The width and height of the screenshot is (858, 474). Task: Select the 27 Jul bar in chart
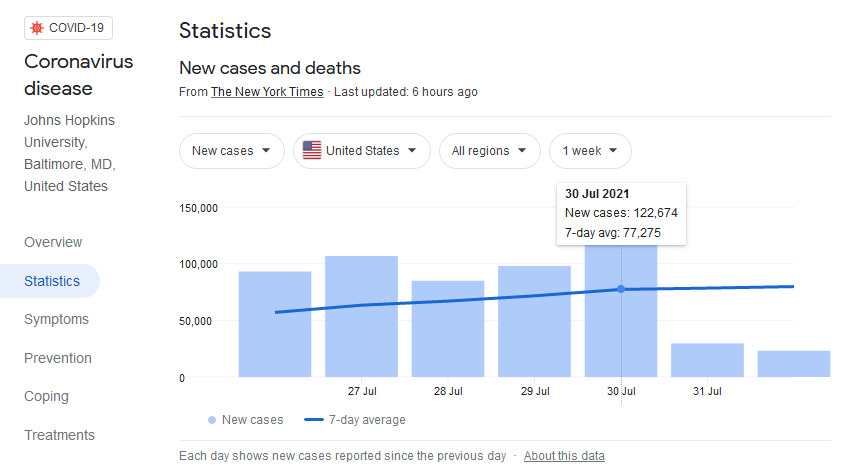point(362,316)
